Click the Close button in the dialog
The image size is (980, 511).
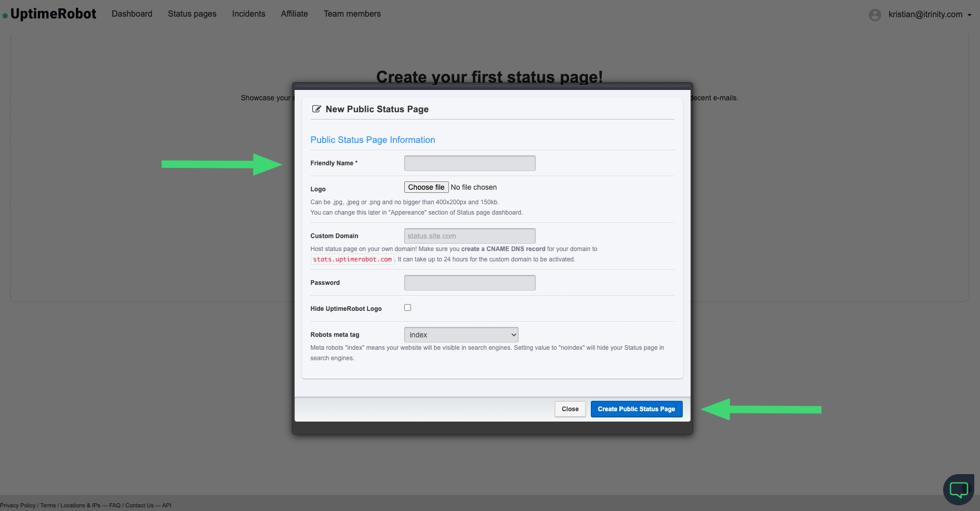point(570,409)
